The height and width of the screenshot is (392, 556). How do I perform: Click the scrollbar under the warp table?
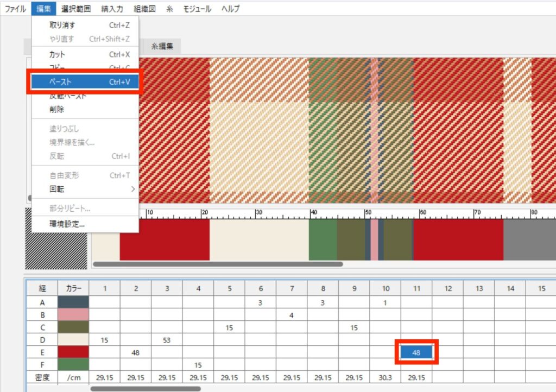tap(146, 389)
